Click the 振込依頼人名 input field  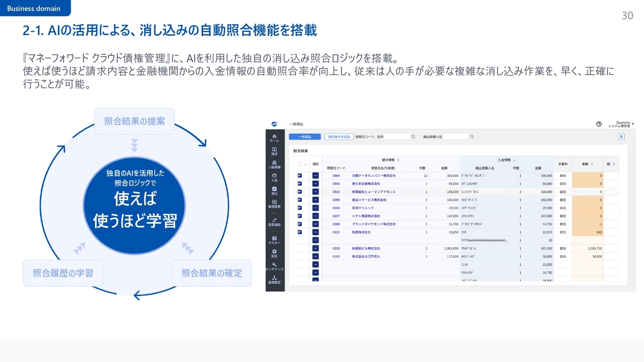click(x=455, y=136)
